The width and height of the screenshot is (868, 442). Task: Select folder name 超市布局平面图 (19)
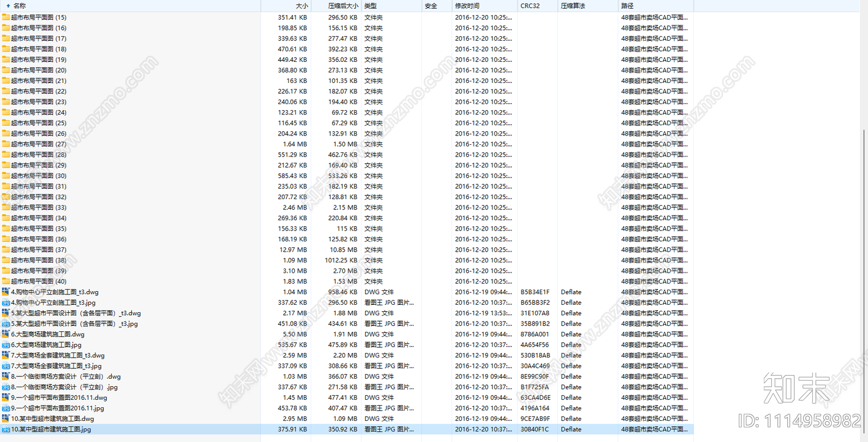pos(39,60)
